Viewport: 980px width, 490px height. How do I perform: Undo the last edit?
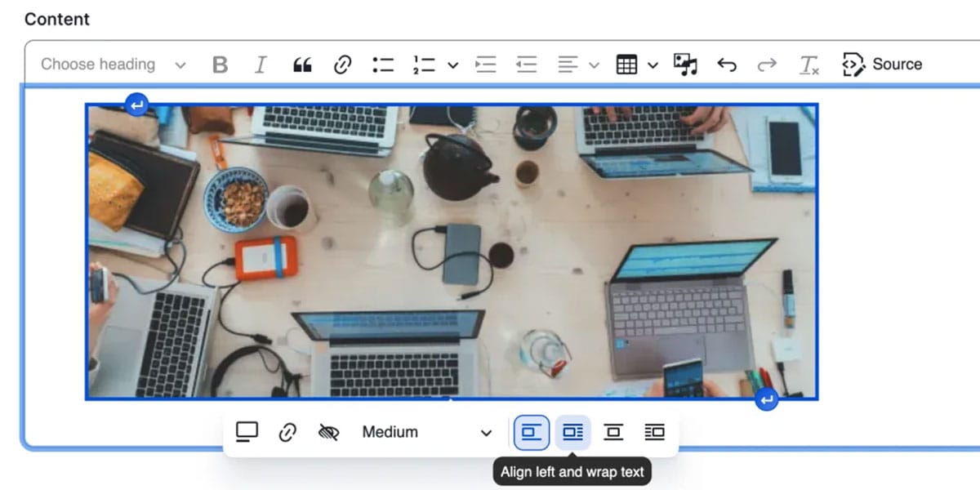click(x=726, y=65)
